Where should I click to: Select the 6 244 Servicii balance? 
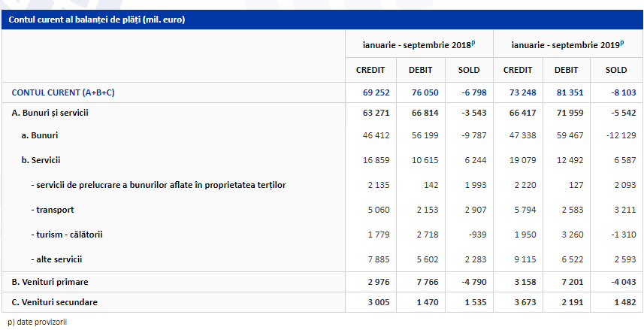coord(476,160)
